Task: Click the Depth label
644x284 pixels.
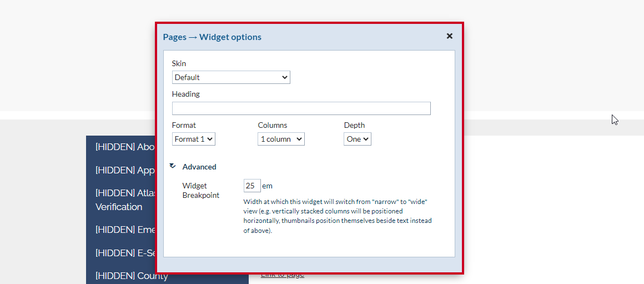Action: click(354, 126)
